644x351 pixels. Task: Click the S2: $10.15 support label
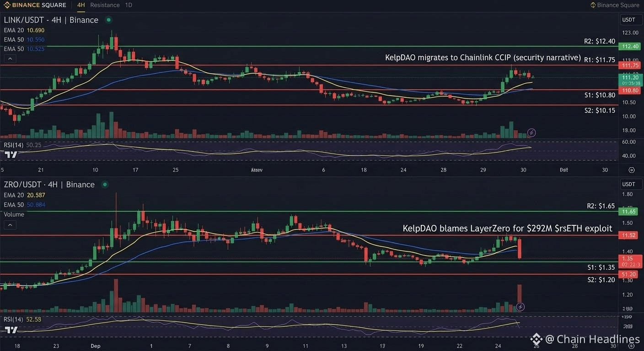600,111
